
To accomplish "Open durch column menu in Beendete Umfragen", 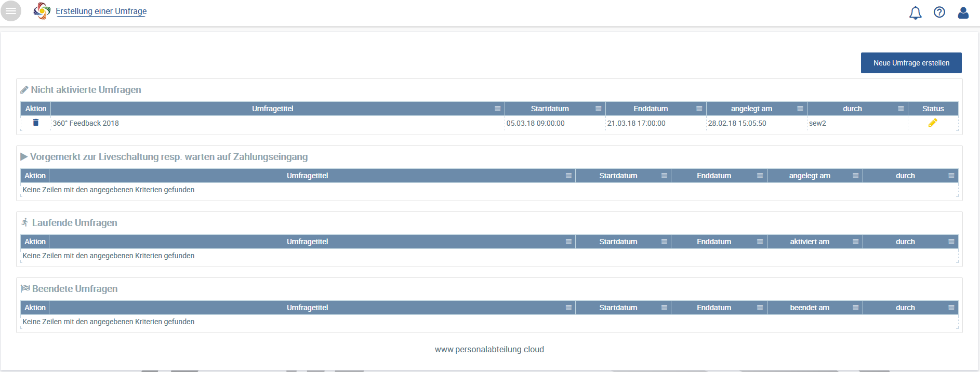I will 951,308.
